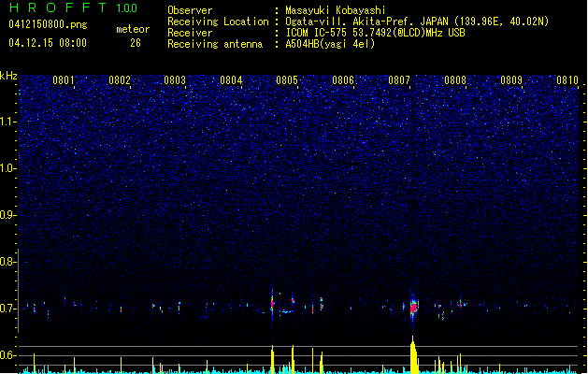The width and height of the screenshot is (588, 374).
Task: Click the 0.7 kHz frequency axis label
Action: coord(8,309)
